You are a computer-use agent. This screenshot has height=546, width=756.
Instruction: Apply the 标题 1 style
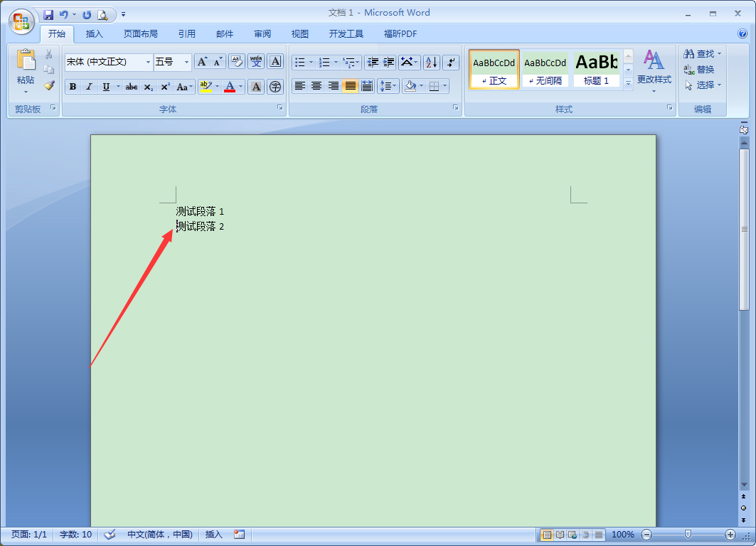[x=596, y=69]
